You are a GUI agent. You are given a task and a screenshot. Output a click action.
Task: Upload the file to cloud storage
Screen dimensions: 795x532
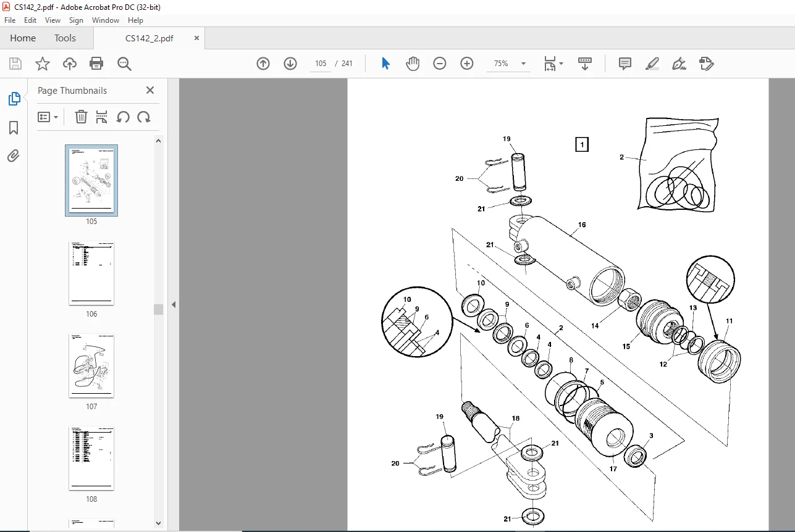click(x=70, y=64)
